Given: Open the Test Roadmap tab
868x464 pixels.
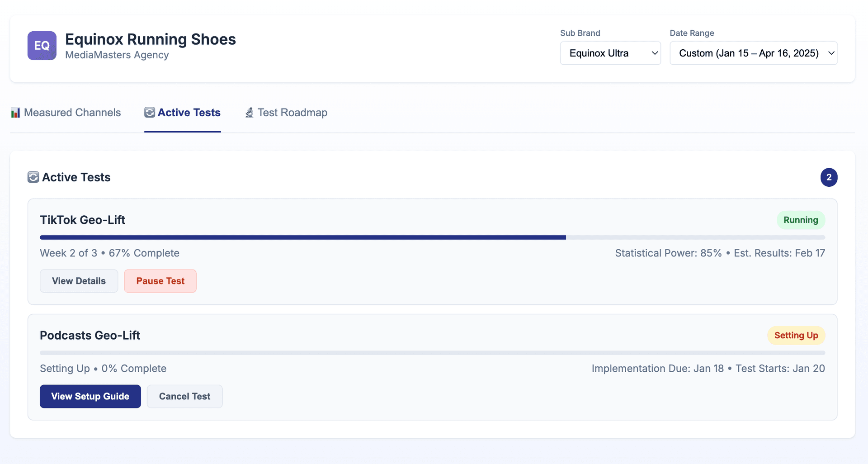Looking at the screenshot, I should [x=286, y=113].
